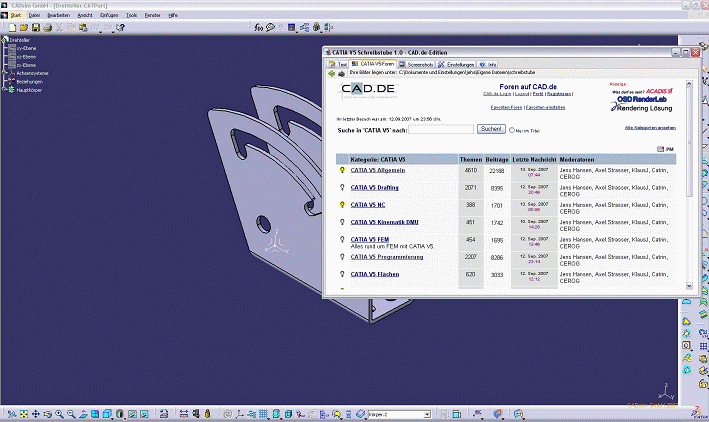
Task: Switch to the Info tab
Action: (x=488, y=65)
